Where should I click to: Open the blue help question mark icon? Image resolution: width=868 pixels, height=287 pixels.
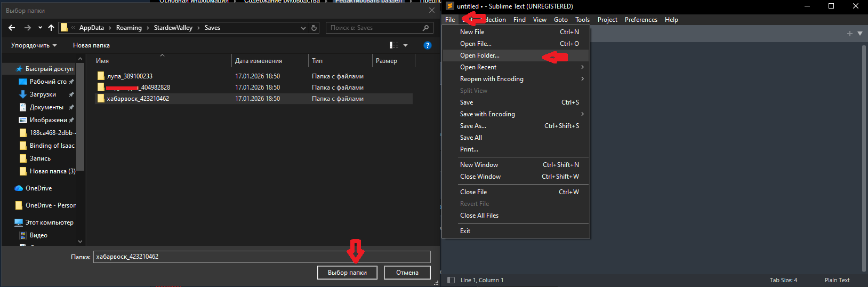[x=427, y=45]
